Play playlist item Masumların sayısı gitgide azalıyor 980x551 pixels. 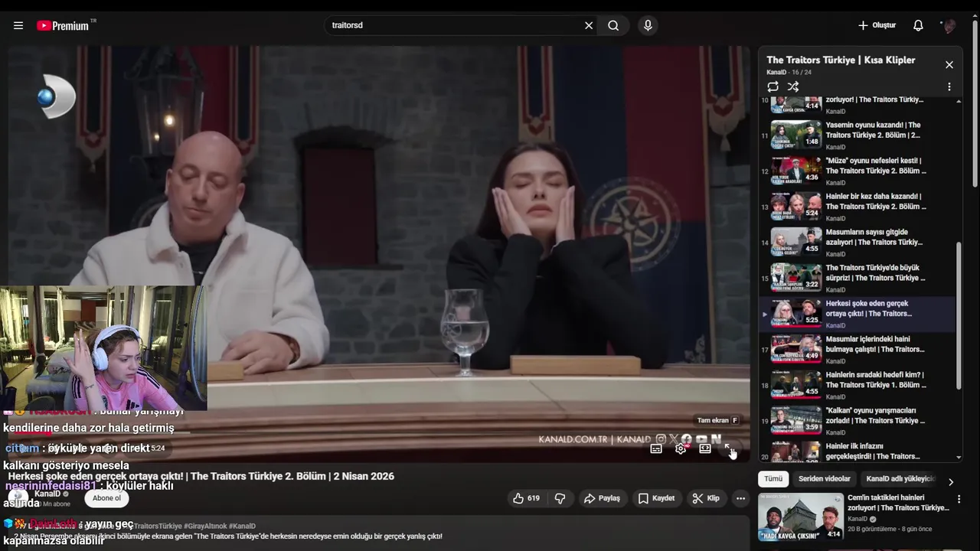coord(857,242)
